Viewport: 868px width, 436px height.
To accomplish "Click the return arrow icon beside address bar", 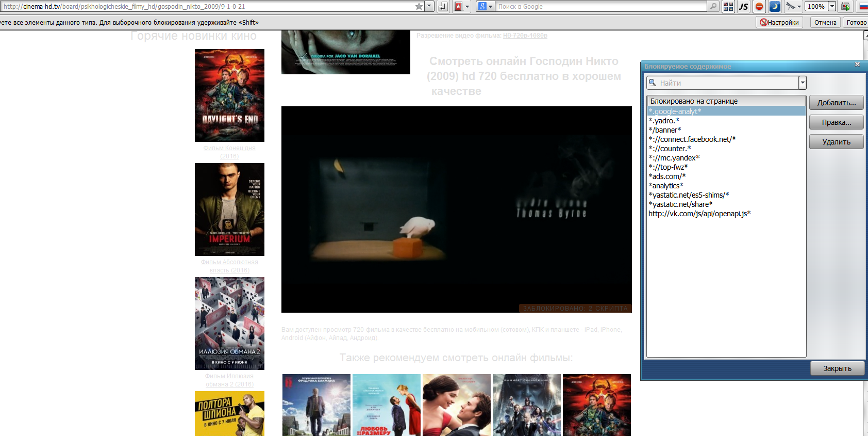I will (x=443, y=7).
